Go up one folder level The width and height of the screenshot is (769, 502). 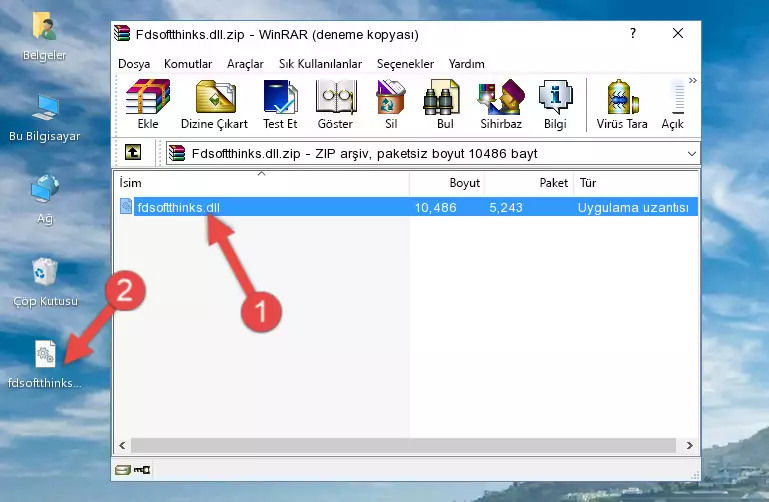point(133,152)
